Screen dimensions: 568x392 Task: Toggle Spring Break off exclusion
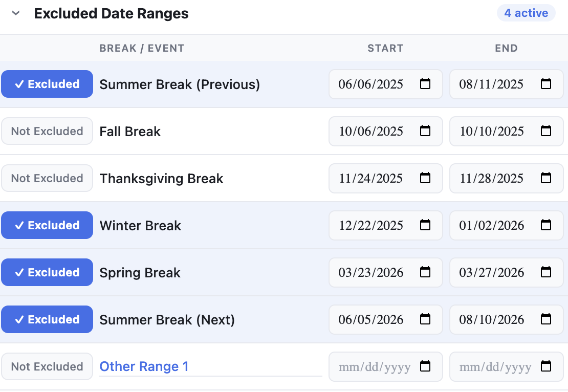[47, 272]
